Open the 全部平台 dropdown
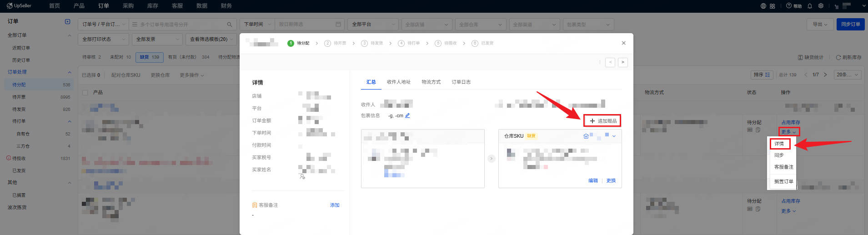Image resolution: width=868 pixels, height=235 pixels. pyautogui.click(x=373, y=25)
